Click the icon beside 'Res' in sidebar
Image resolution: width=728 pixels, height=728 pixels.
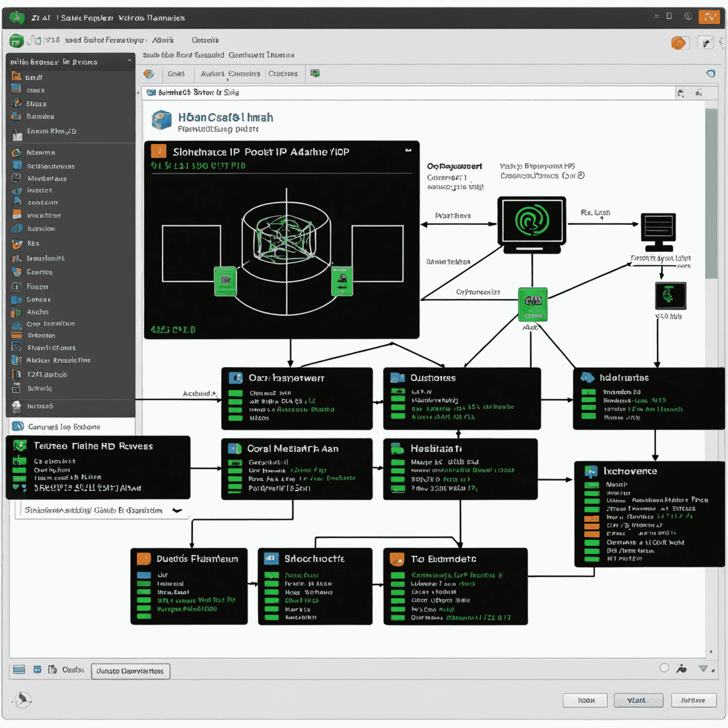pos(17,244)
